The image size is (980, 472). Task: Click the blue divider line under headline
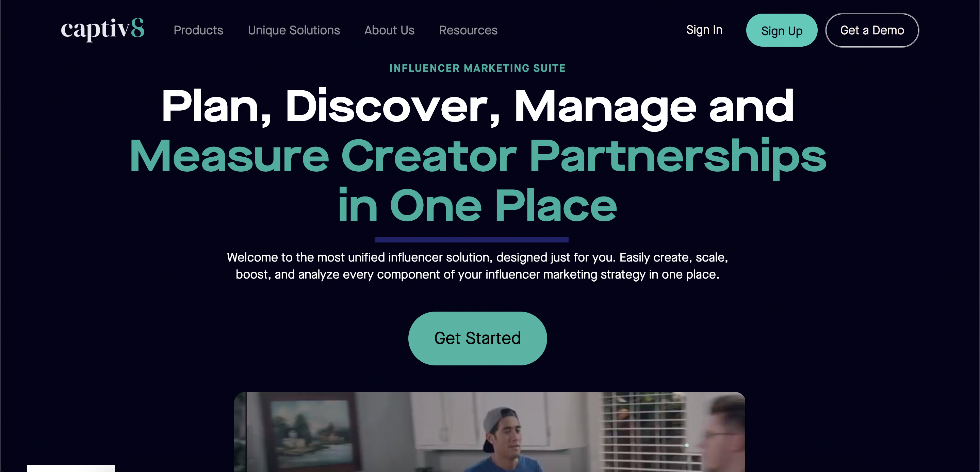coord(471,239)
